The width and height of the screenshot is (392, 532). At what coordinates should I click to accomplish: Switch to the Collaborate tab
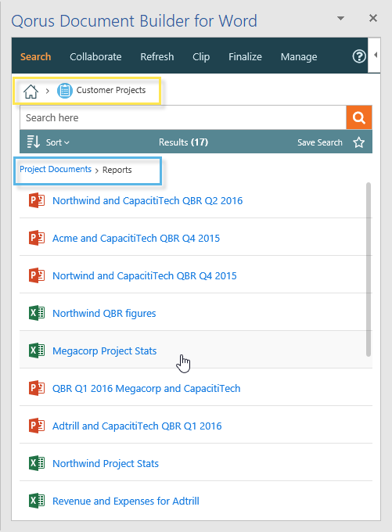pyautogui.click(x=95, y=56)
